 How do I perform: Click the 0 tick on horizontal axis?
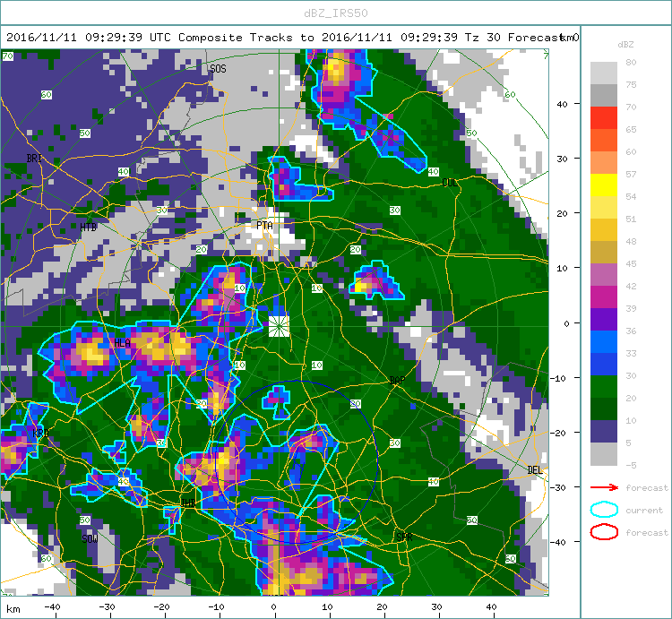(x=274, y=606)
